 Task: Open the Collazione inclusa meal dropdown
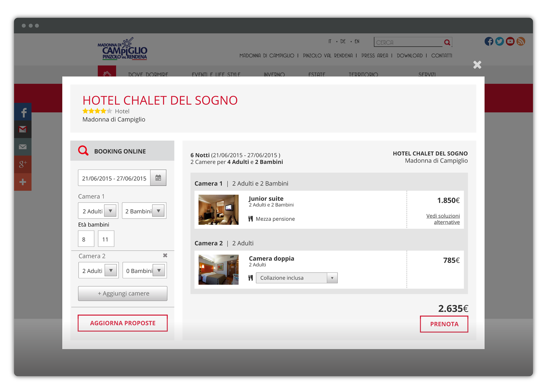pos(297,278)
